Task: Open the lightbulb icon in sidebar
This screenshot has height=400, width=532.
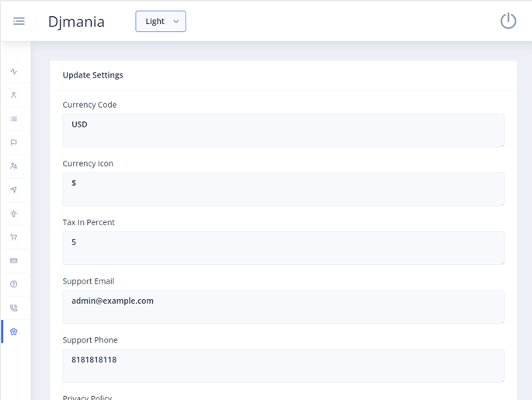Action: click(14, 213)
